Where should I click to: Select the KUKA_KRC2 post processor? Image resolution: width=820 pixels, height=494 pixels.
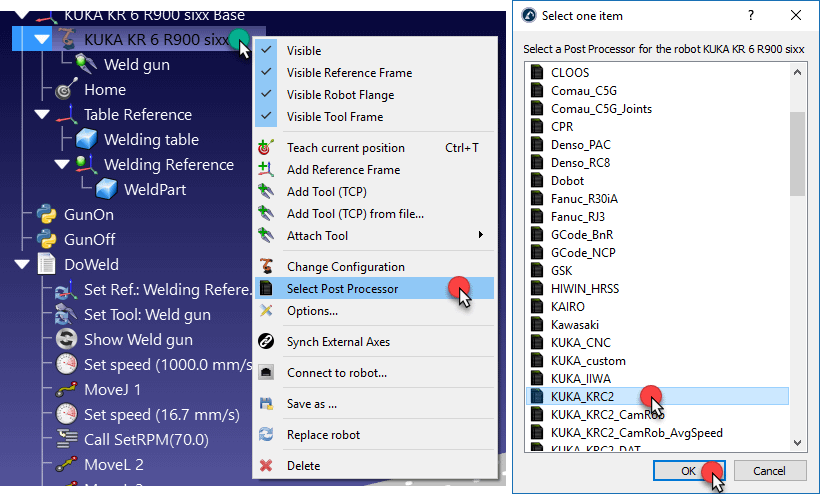[x=657, y=396]
